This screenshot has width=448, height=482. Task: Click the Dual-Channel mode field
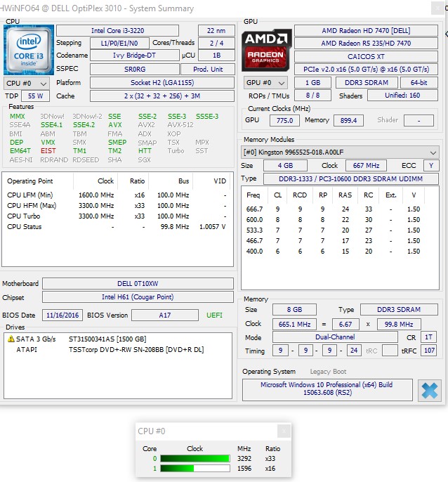coord(335,337)
